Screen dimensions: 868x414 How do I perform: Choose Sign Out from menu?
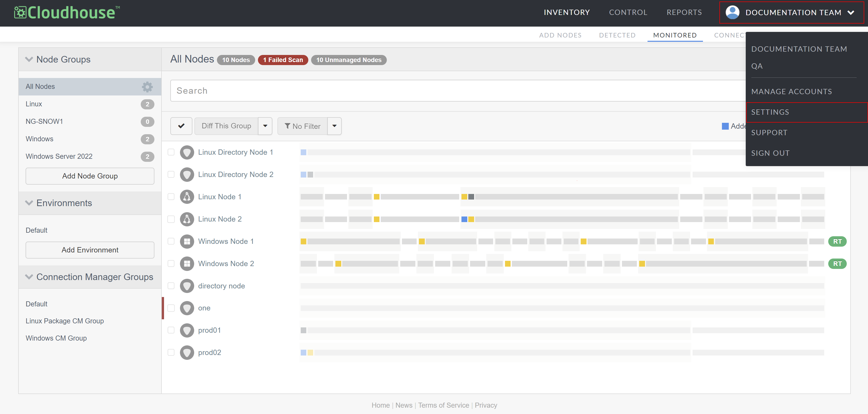tap(770, 153)
